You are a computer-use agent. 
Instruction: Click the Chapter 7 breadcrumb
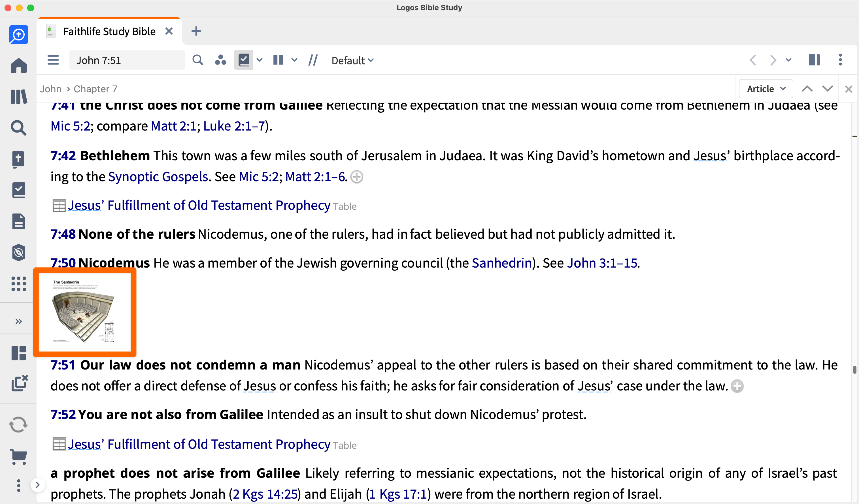click(95, 89)
